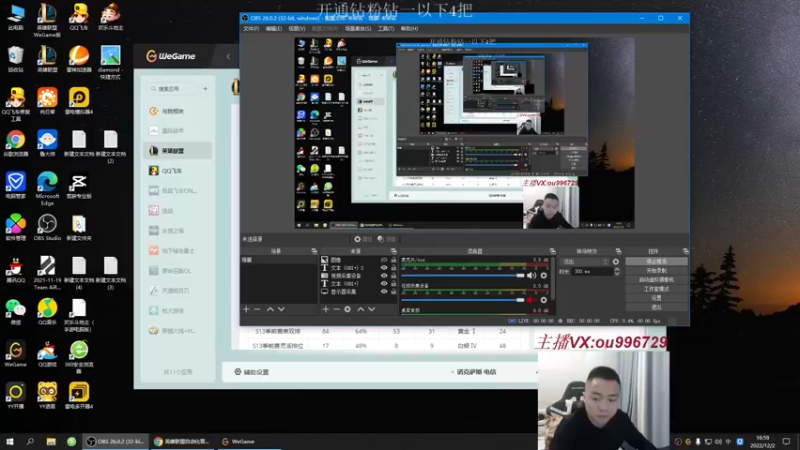Toggle lock on 显示器采集 source
The image size is (800, 450).
point(393,292)
